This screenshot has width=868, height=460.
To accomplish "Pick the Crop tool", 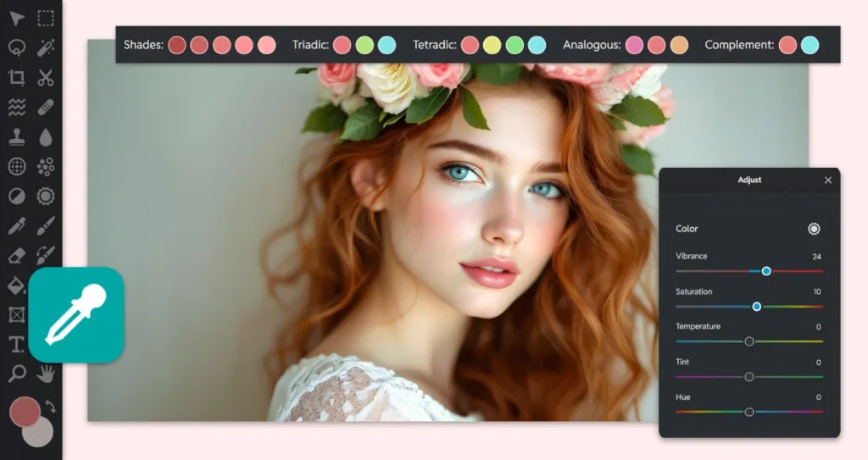I will [17, 77].
